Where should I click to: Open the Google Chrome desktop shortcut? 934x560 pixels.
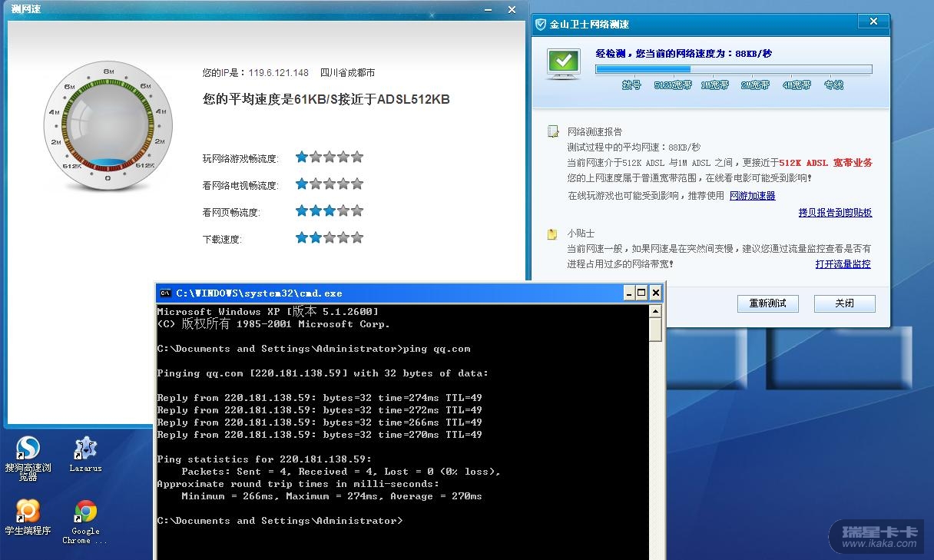pyautogui.click(x=85, y=522)
